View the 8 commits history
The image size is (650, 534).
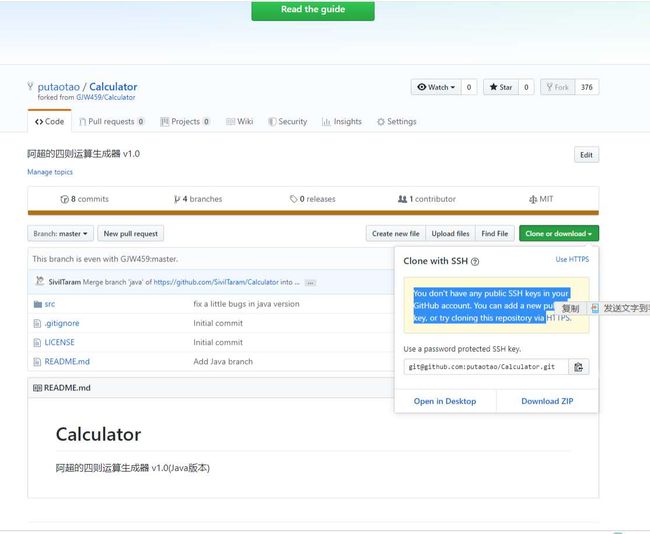85,199
